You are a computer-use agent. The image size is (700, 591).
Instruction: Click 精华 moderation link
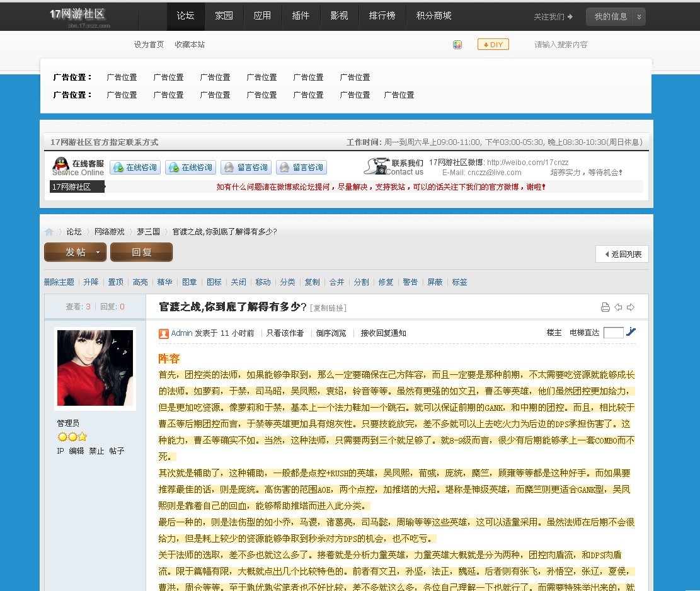[164, 282]
